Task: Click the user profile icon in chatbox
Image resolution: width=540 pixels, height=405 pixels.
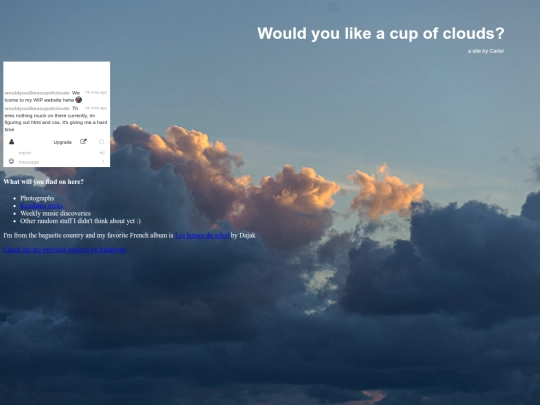Action: (11, 142)
